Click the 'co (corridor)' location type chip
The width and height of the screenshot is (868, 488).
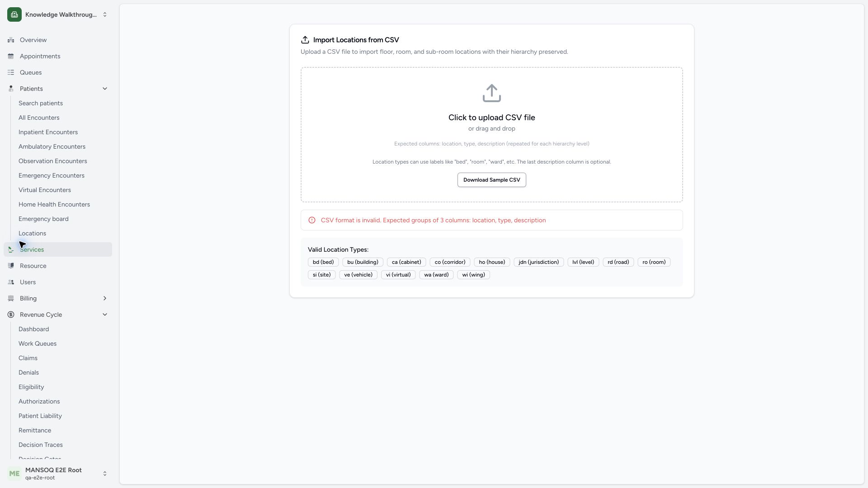coord(450,262)
